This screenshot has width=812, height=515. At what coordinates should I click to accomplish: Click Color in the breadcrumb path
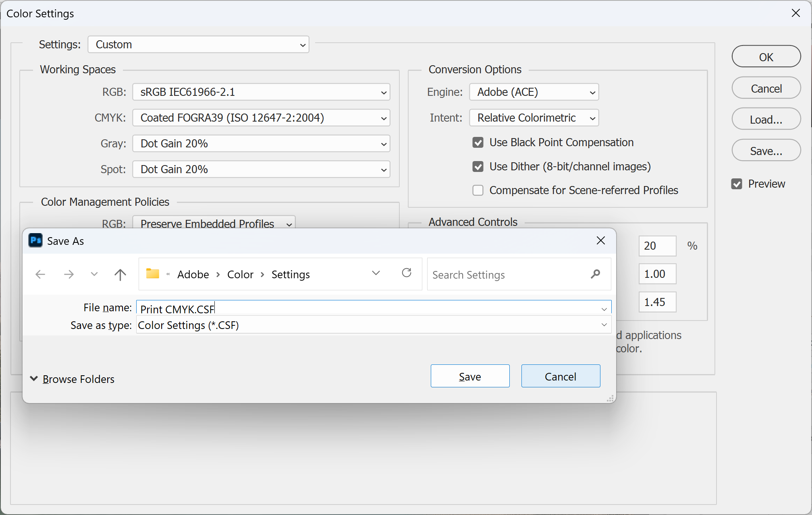[240, 275]
